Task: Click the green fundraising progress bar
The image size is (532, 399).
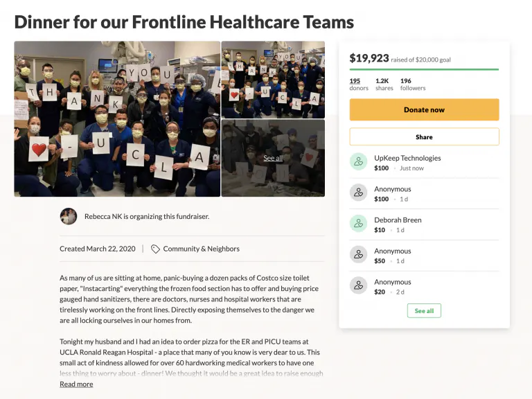Action: point(424,69)
